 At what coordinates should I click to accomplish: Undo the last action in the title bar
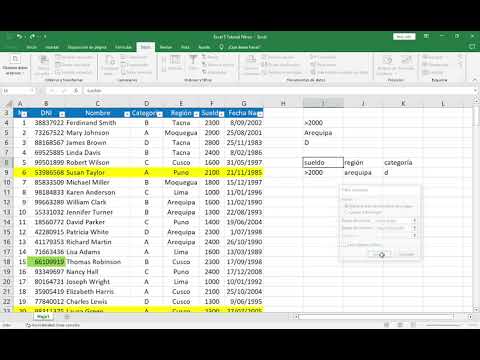tap(20, 36)
